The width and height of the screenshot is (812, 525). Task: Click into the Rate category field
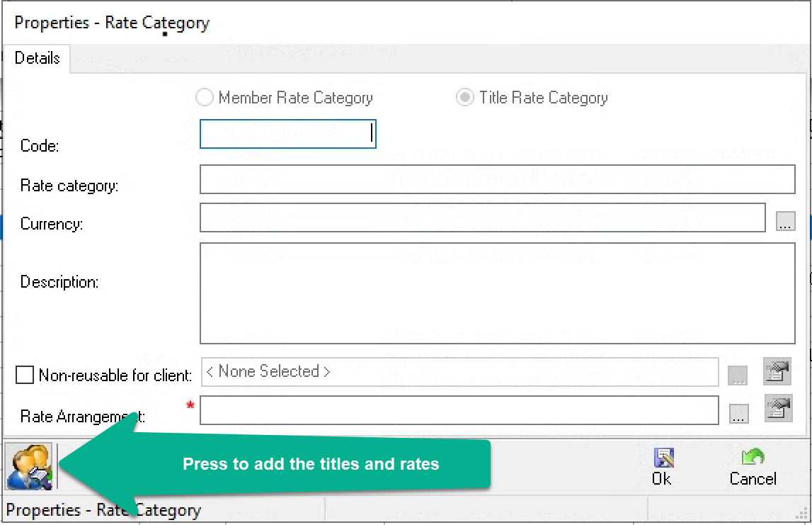(x=497, y=179)
